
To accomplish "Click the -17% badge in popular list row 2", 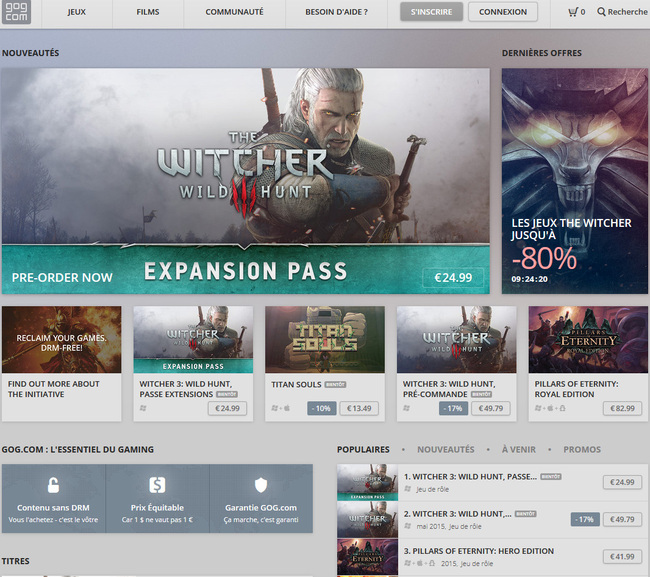I will pyautogui.click(x=585, y=519).
